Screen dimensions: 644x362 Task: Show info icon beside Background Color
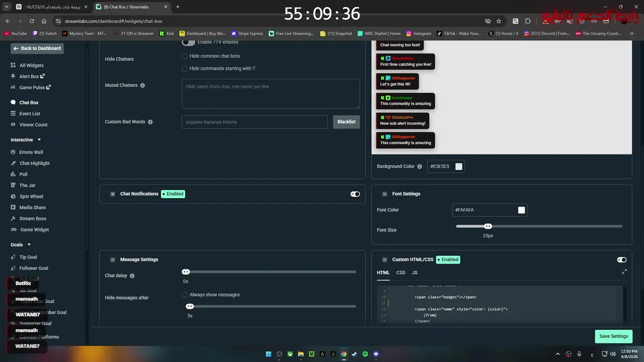point(420,166)
